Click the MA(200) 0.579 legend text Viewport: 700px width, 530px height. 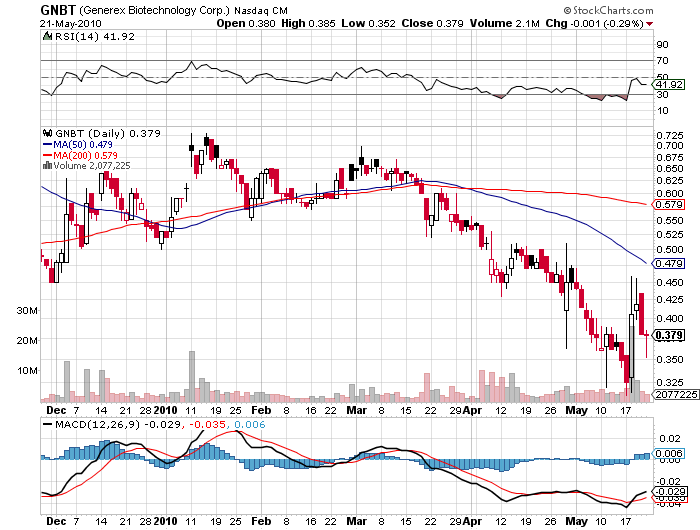[x=85, y=155]
